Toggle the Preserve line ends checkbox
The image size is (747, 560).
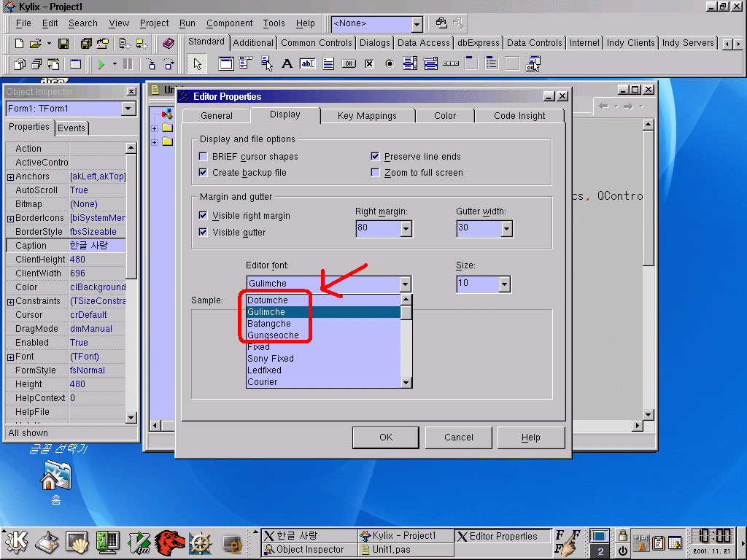[x=376, y=156]
